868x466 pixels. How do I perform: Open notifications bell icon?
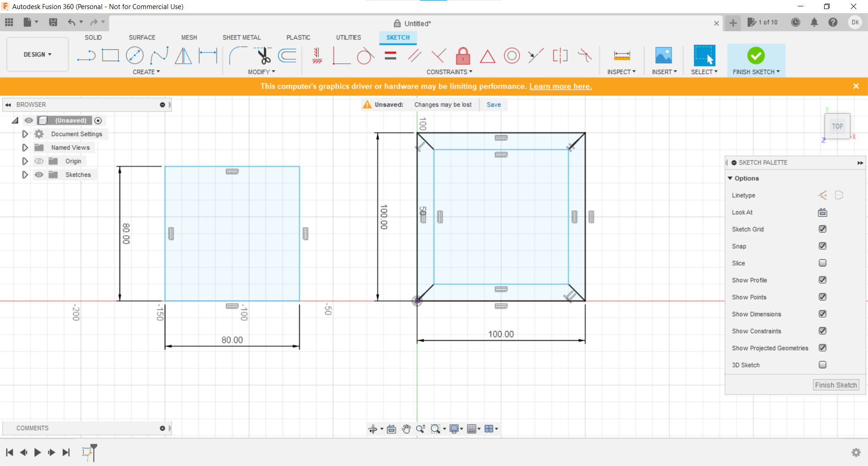point(814,22)
